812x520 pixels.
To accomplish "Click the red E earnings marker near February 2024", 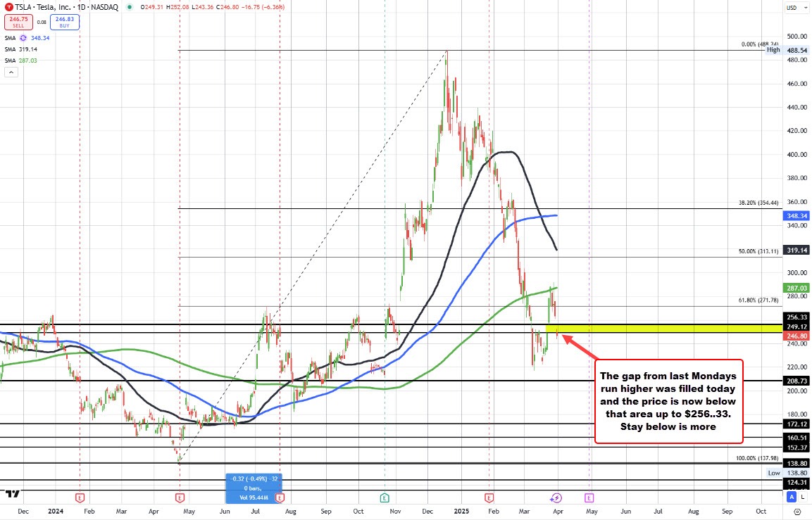I will pyautogui.click(x=80, y=497).
